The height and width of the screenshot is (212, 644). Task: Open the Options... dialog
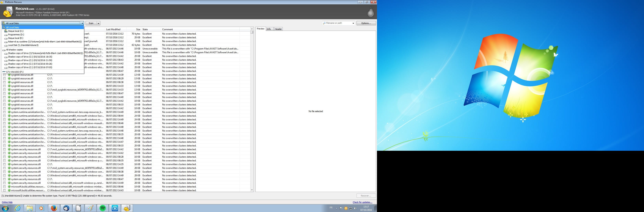[x=366, y=23]
